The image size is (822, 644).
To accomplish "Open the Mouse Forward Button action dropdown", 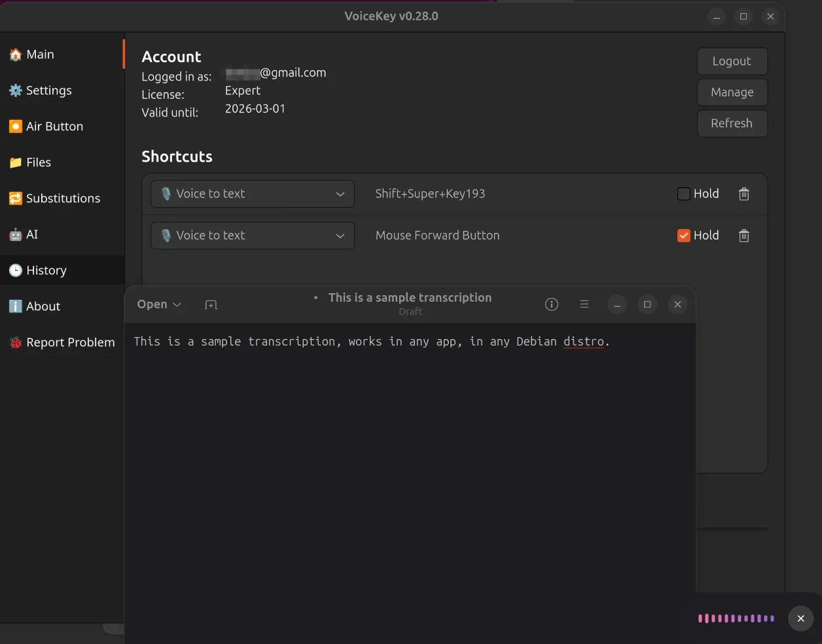I will pyautogui.click(x=252, y=235).
